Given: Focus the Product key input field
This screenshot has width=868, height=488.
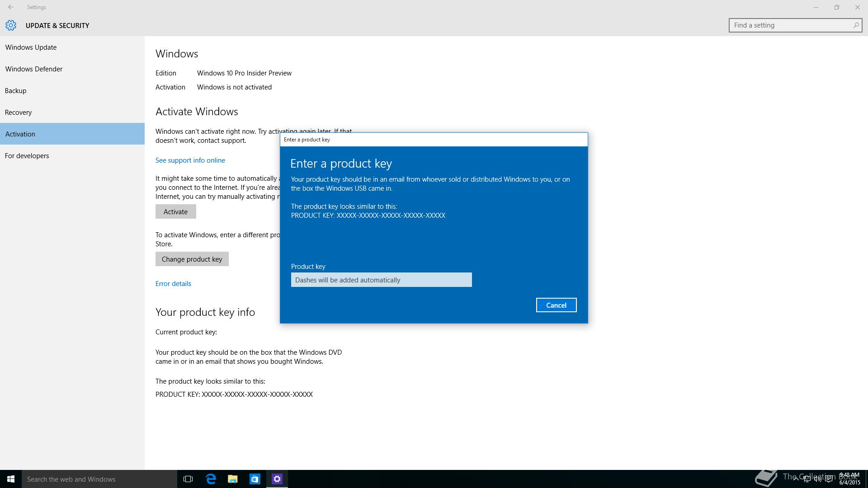Looking at the screenshot, I should [381, 280].
